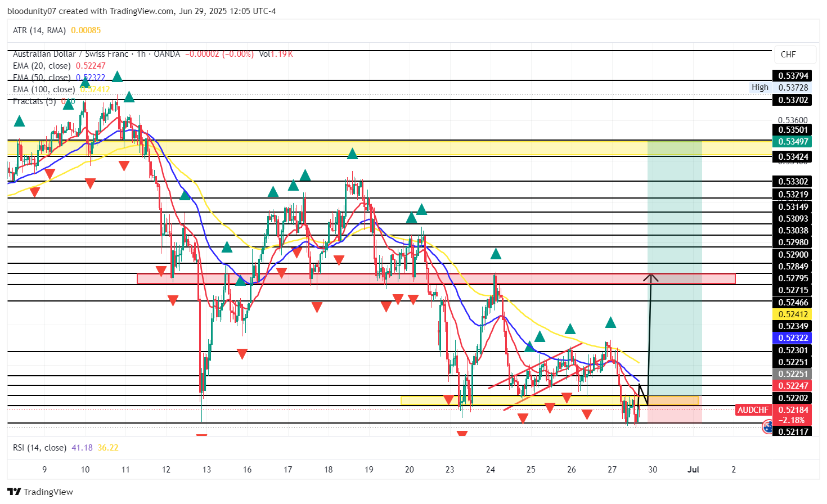827x504 pixels.
Task: Click the 0.53501 price level label
Action: (x=793, y=130)
